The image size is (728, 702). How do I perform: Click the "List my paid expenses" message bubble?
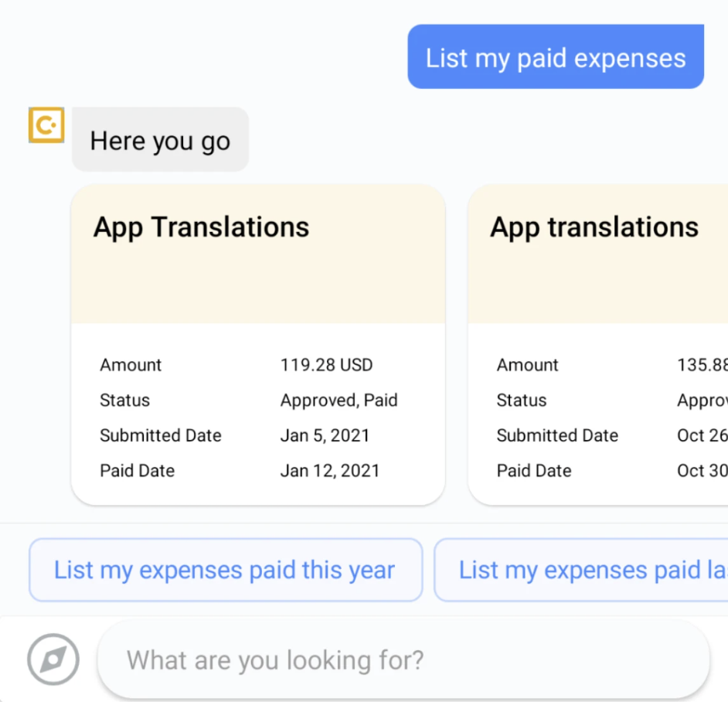coord(556,56)
